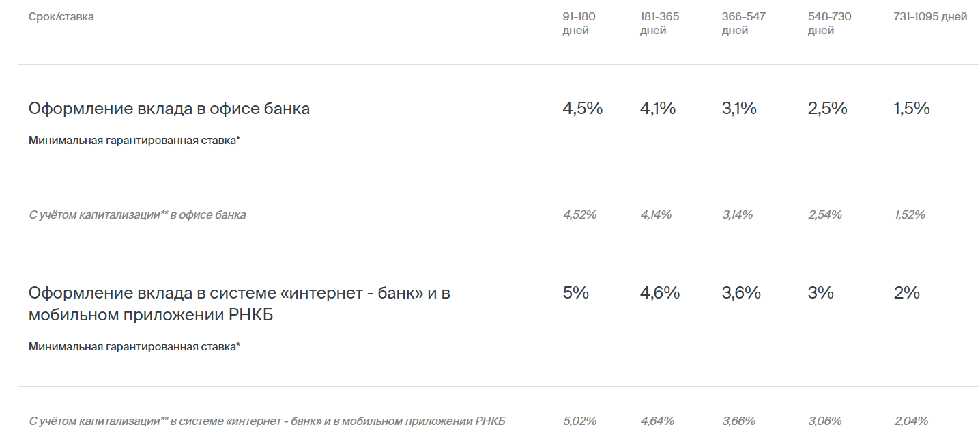Select the '91-180 дней' column header
980x444 pixels.
click(x=579, y=23)
